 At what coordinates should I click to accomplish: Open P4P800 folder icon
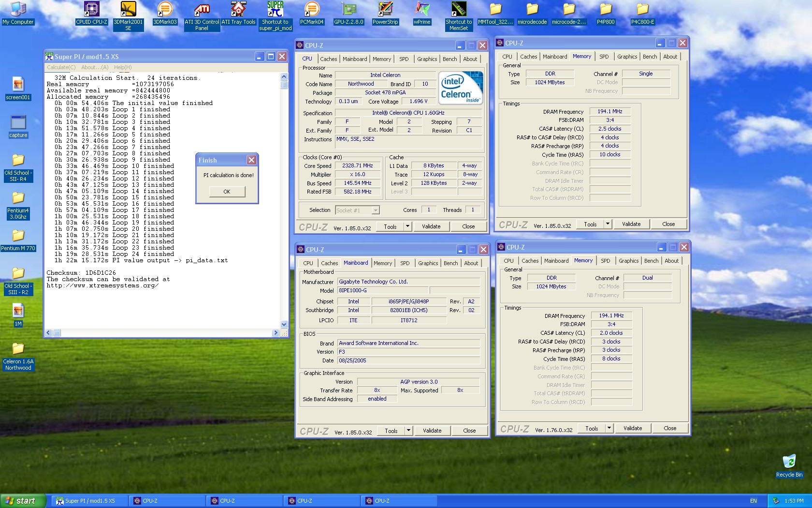(606, 13)
